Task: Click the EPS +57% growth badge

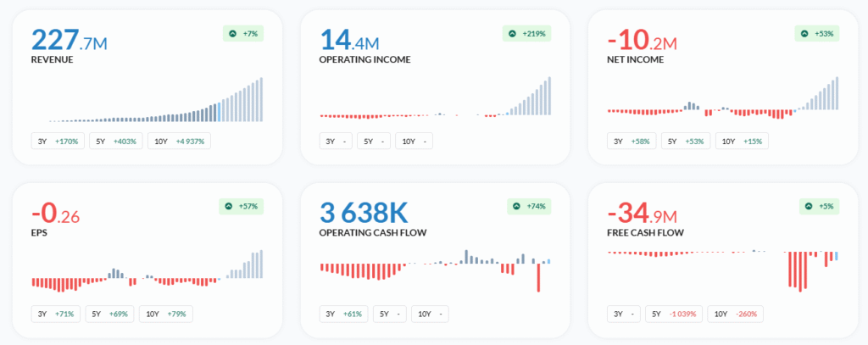Action: [242, 206]
